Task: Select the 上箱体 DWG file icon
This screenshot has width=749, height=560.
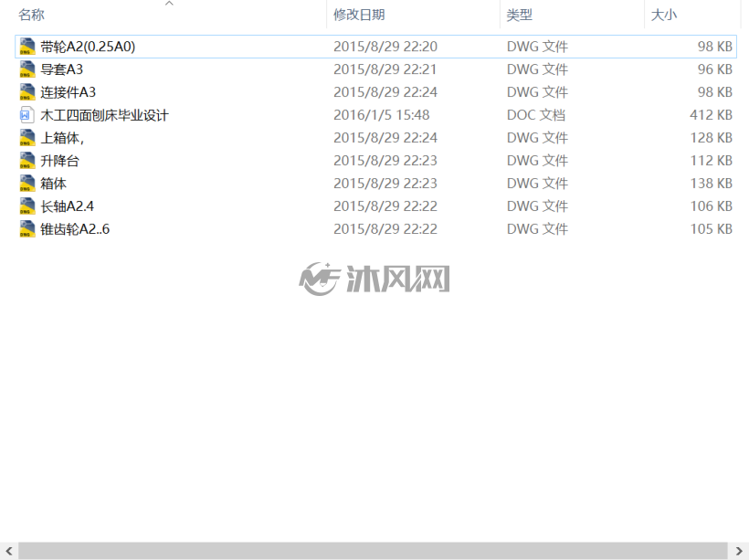Action: coord(27,138)
